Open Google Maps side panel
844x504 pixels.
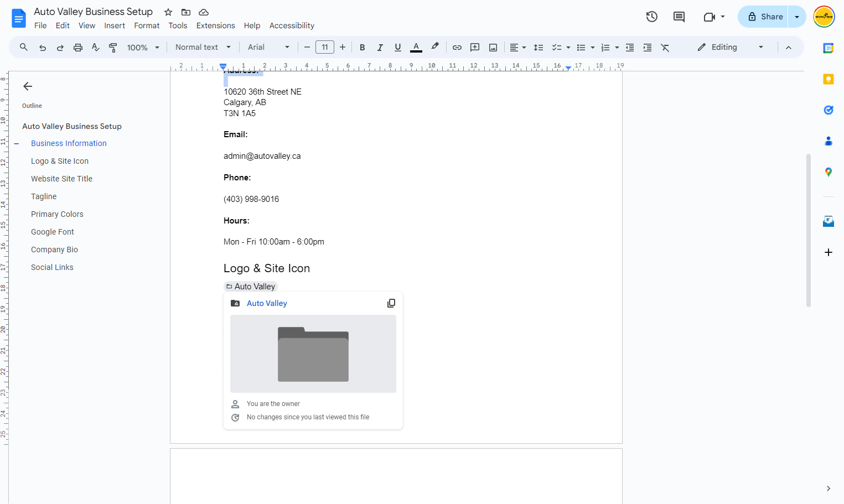(829, 172)
